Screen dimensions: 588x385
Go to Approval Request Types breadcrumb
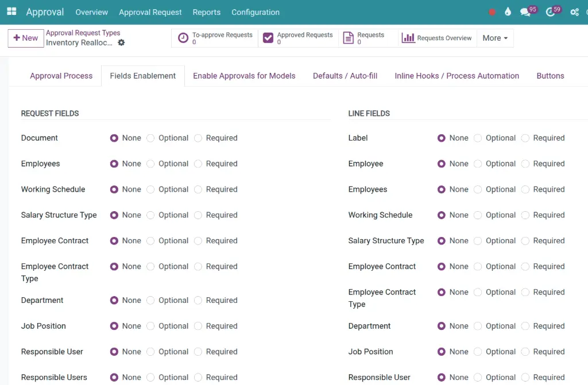coord(83,33)
